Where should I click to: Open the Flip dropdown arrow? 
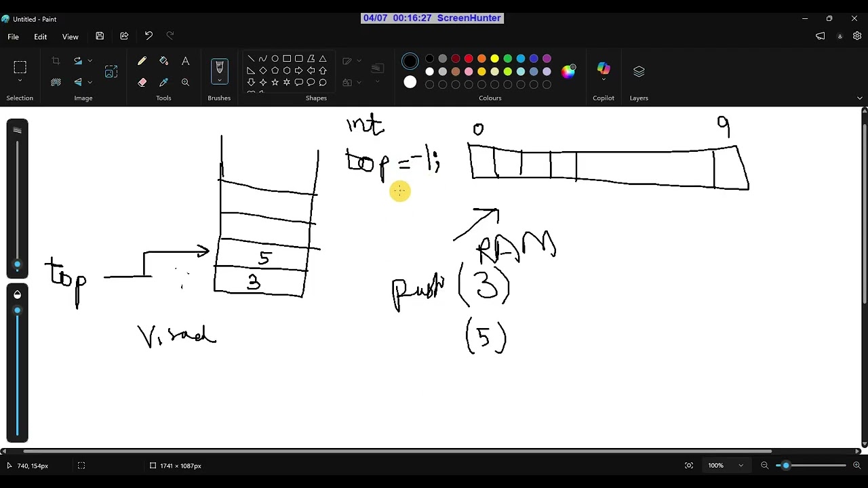coord(90,82)
